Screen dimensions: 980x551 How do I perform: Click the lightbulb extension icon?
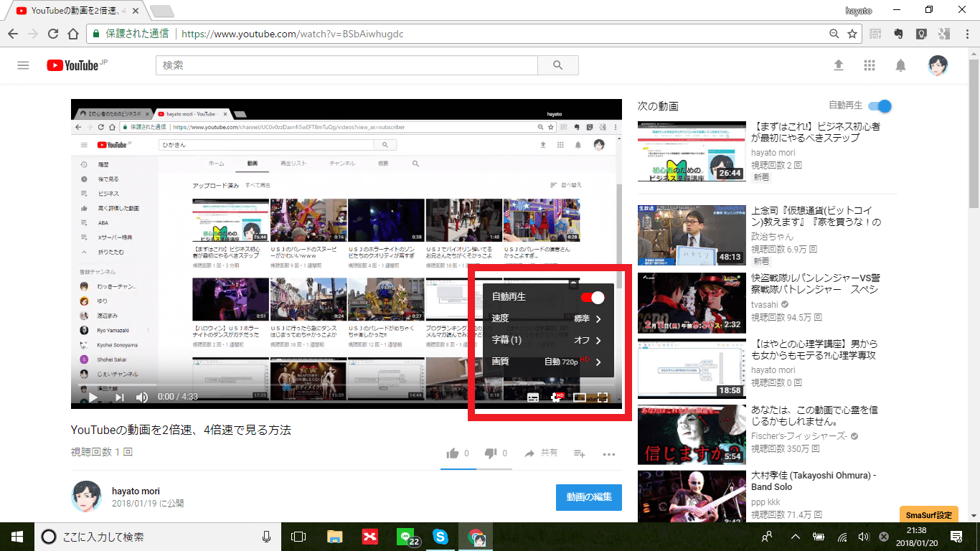[x=921, y=34]
